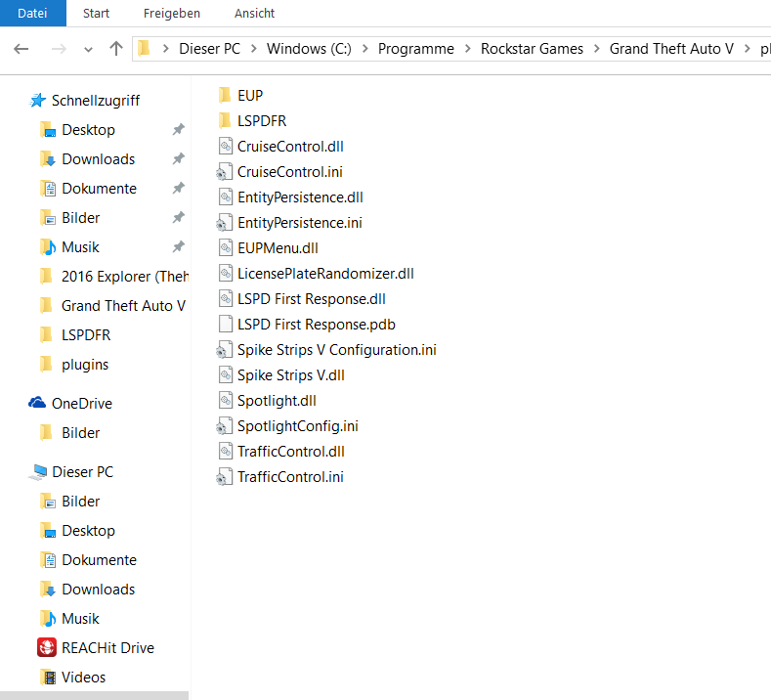Select the TrafficControl.ini file icon

coord(224,477)
